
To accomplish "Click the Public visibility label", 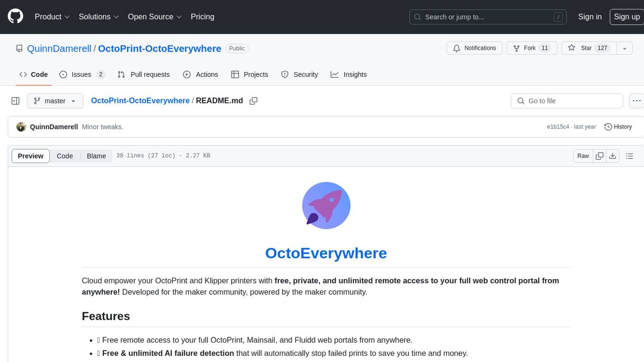I will pos(237,48).
